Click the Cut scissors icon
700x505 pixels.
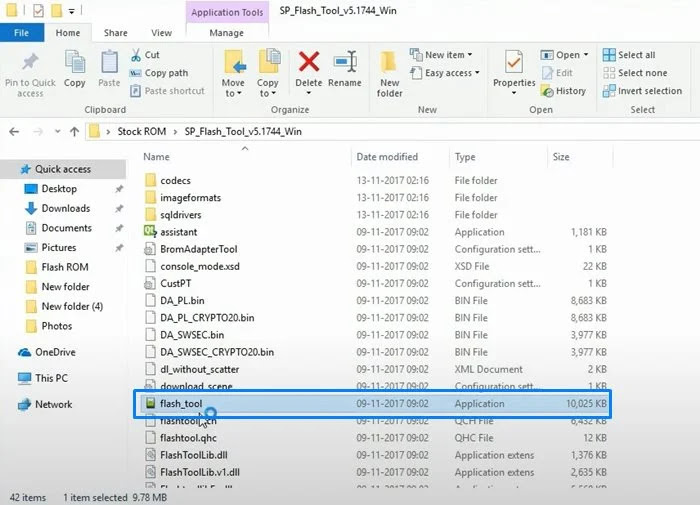pyautogui.click(x=136, y=55)
